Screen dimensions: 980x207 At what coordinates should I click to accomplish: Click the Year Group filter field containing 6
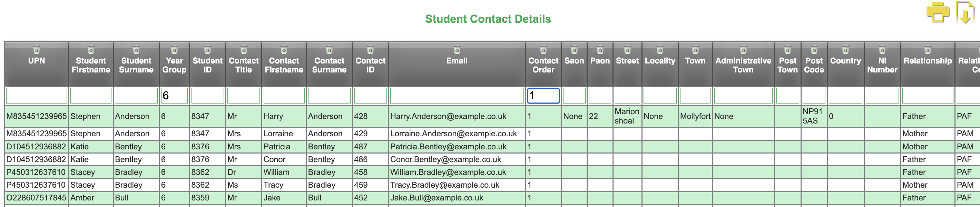click(x=174, y=96)
